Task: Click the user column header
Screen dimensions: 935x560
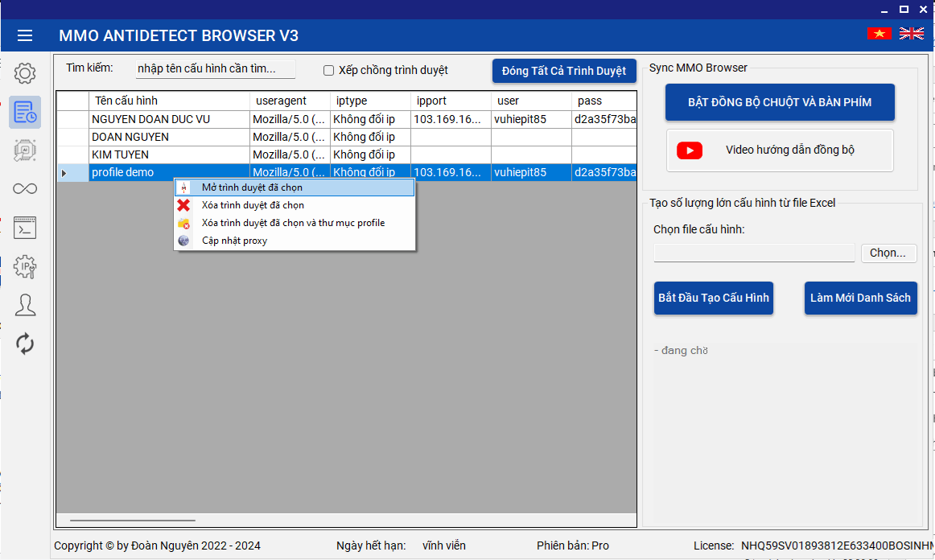Action: 531,101
